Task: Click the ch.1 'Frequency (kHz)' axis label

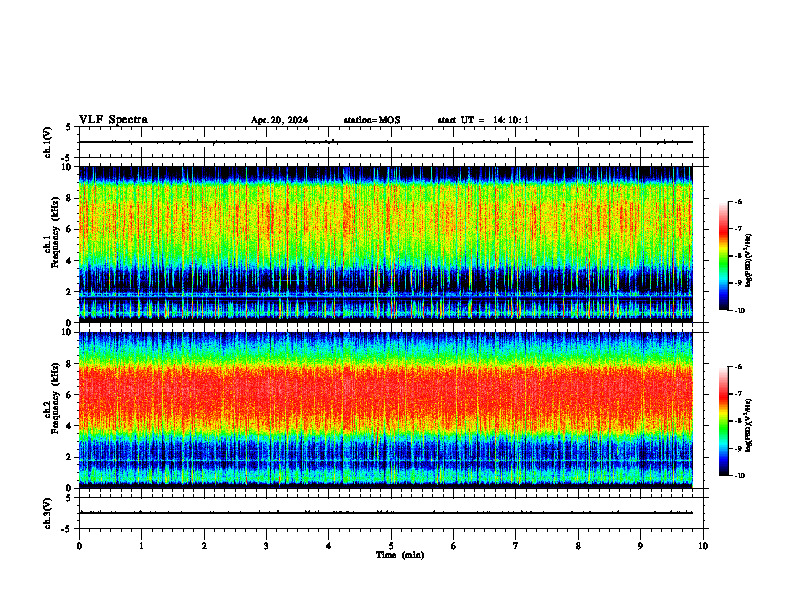Action: click(55, 231)
